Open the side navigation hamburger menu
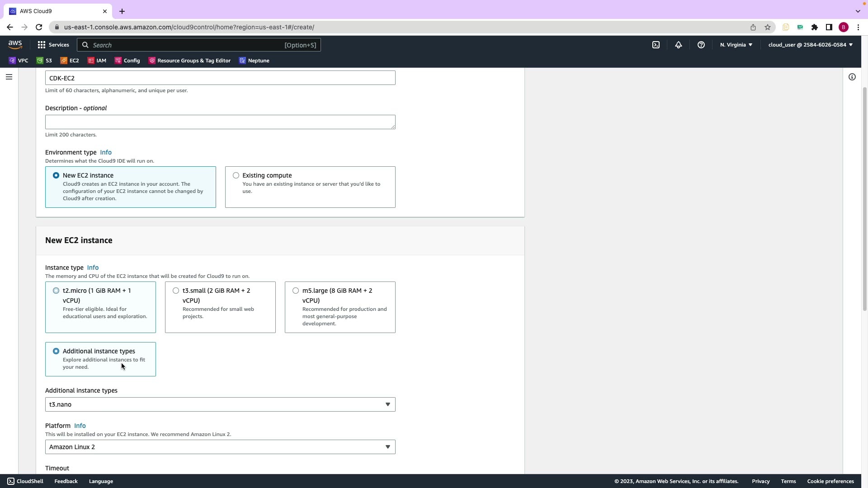Viewport: 868px width, 488px height. [9, 77]
